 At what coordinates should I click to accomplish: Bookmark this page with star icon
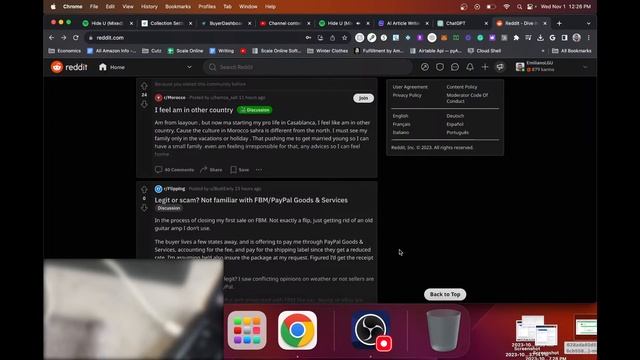point(344,38)
